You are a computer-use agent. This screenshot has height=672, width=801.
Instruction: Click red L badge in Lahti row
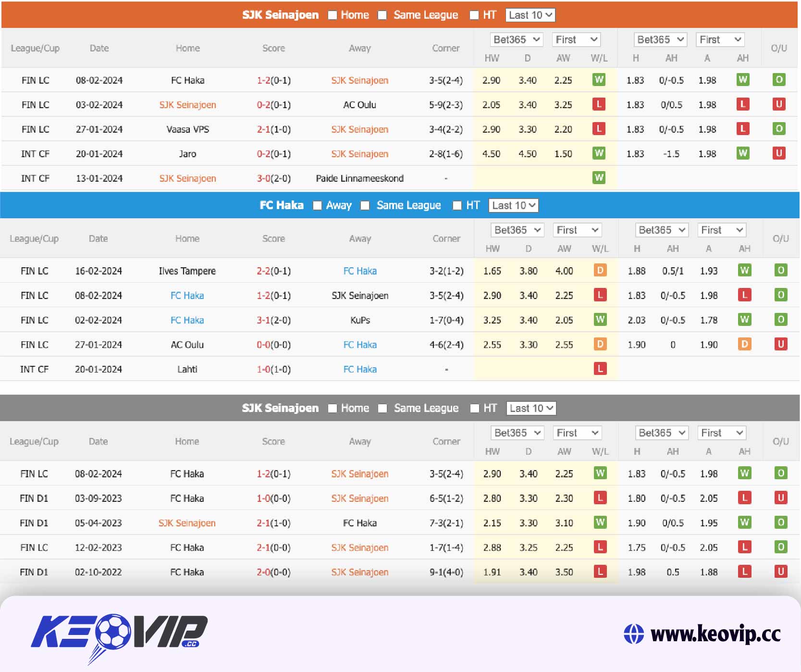click(600, 369)
